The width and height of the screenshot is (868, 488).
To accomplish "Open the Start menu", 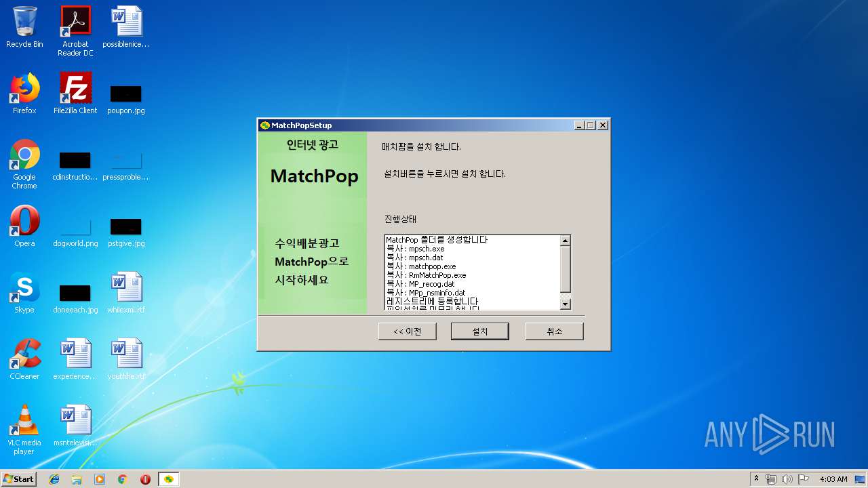I will coord(19,479).
